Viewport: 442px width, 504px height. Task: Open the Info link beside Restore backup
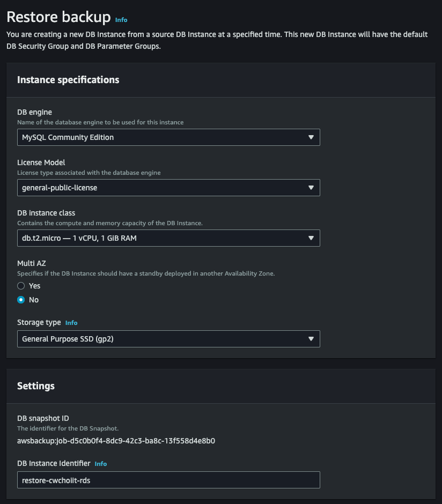tap(121, 20)
